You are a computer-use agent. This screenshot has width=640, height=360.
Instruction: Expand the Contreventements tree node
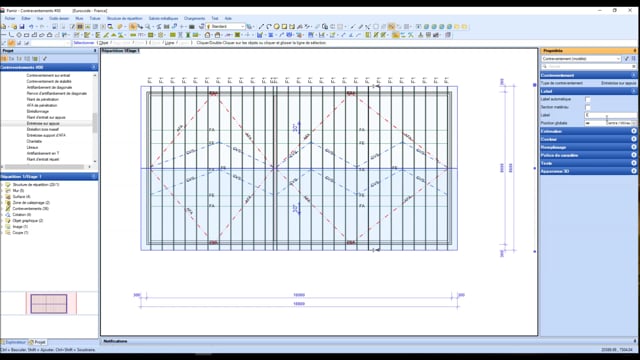point(2,209)
